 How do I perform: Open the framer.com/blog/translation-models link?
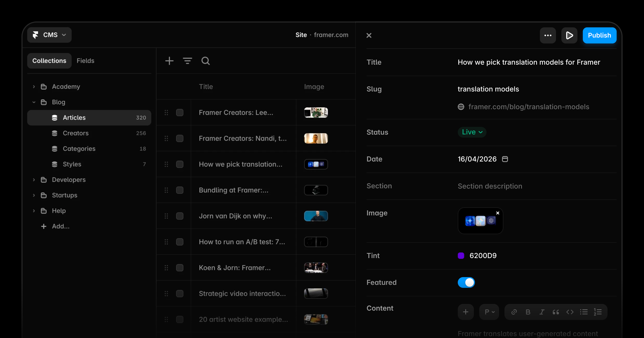529,107
